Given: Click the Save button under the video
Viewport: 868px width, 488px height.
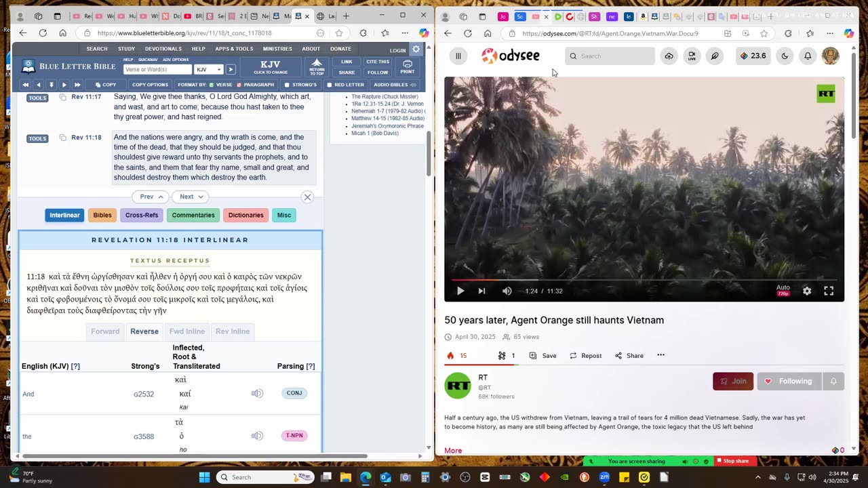Looking at the screenshot, I should pos(542,355).
